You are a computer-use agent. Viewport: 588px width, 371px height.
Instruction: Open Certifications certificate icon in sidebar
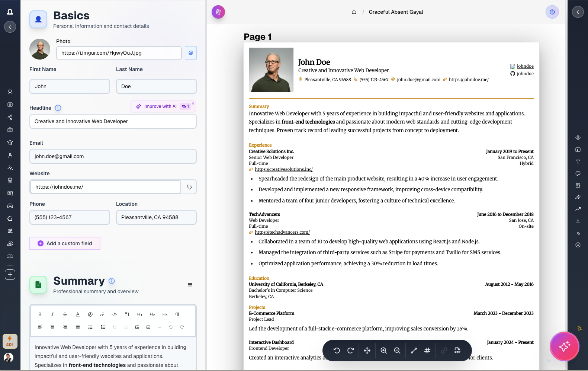point(10,193)
